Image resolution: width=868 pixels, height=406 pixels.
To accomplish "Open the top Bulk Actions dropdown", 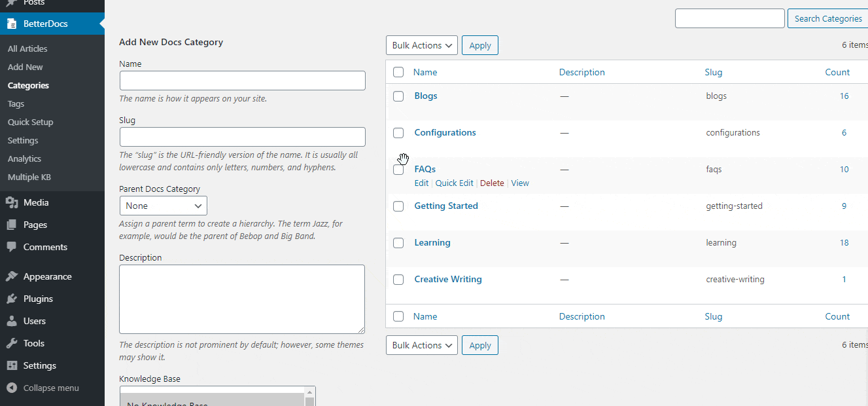I will [x=422, y=45].
